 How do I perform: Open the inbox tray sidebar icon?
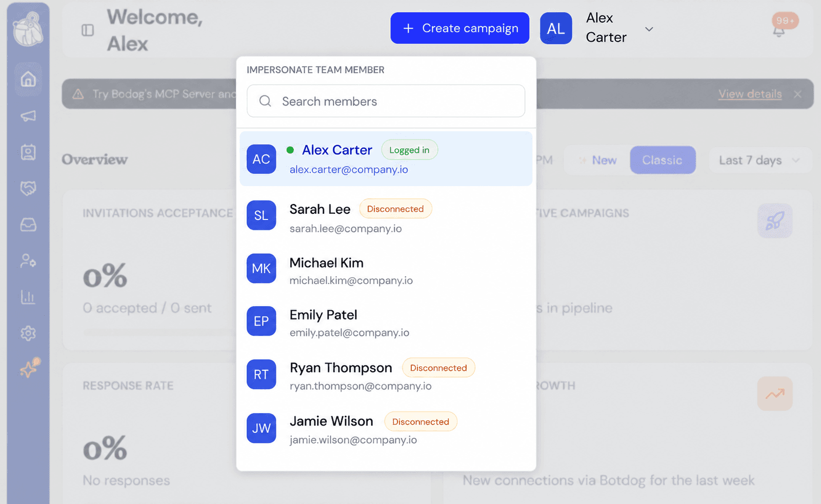28,225
